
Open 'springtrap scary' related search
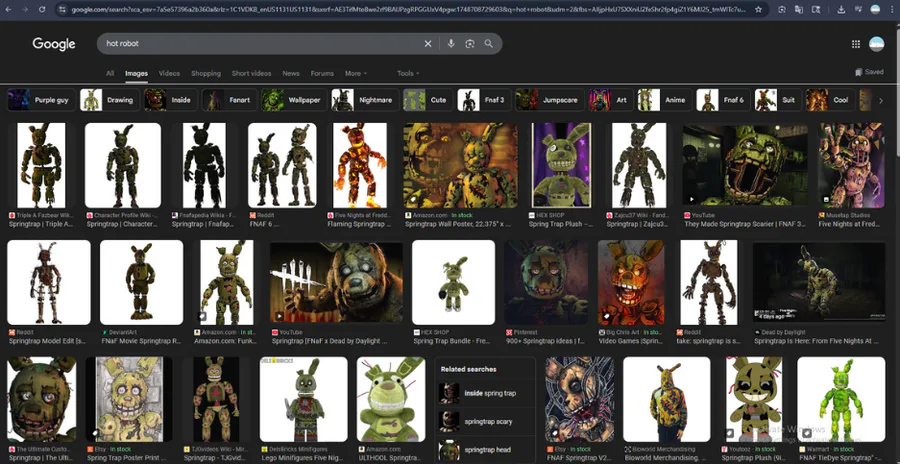click(x=485, y=422)
